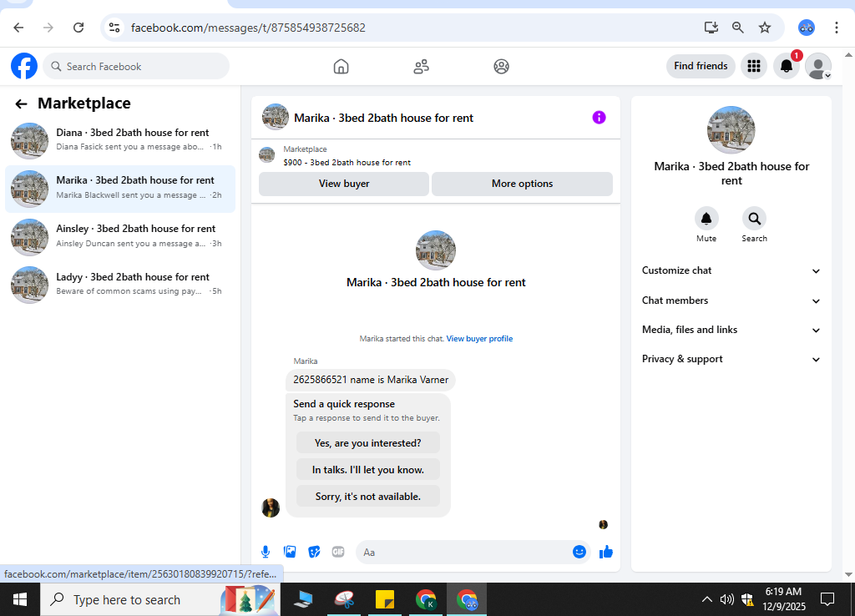Image resolution: width=855 pixels, height=616 pixels.
Task: Open the View buyer profile link
Action: [x=479, y=339]
